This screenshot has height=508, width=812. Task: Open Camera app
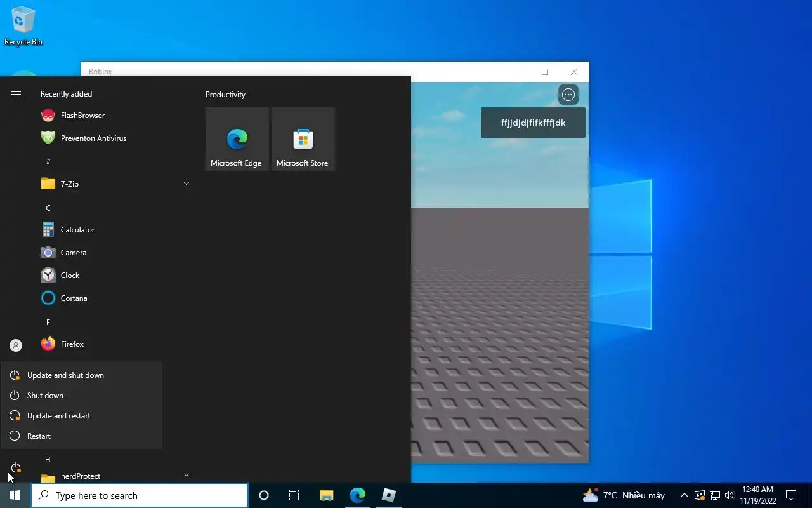click(x=114, y=253)
